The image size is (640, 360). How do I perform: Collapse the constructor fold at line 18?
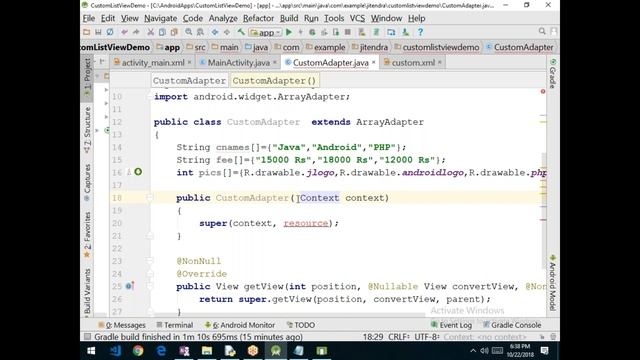point(149,198)
